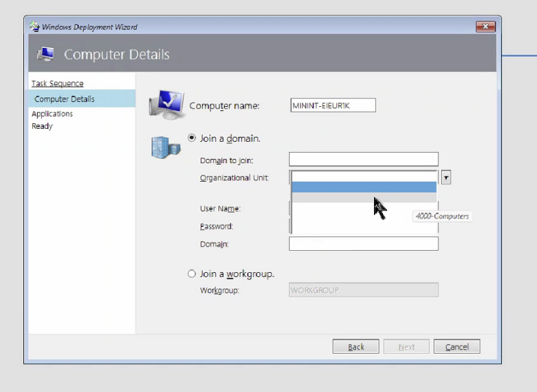Image resolution: width=537 pixels, height=392 pixels.
Task: Click the Domain to join field
Action: click(x=364, y=159)
